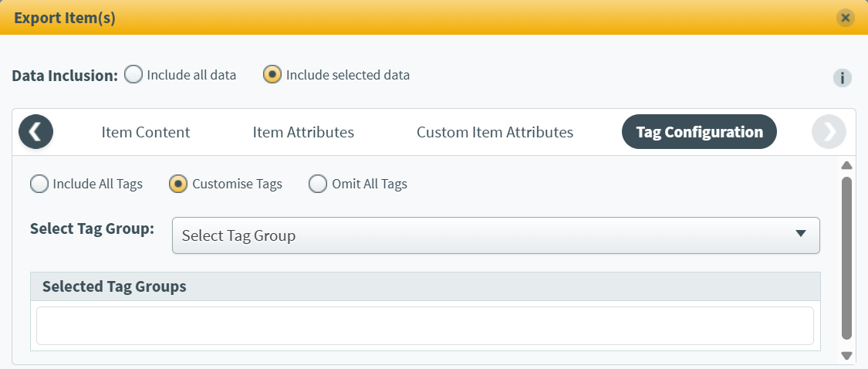Viewport: 868px width, 369px height.
Task: Switch to the Item Content tab
Action: [x=146, y=132]
